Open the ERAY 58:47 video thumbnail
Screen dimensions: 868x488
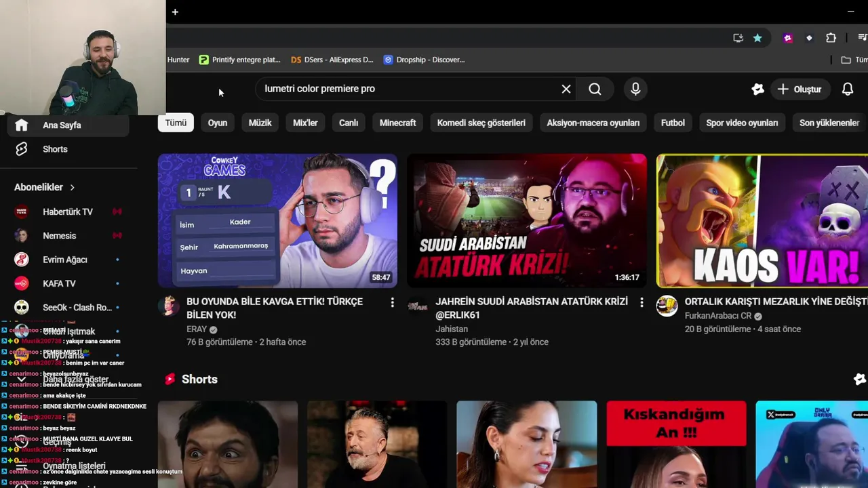point(277,220)
